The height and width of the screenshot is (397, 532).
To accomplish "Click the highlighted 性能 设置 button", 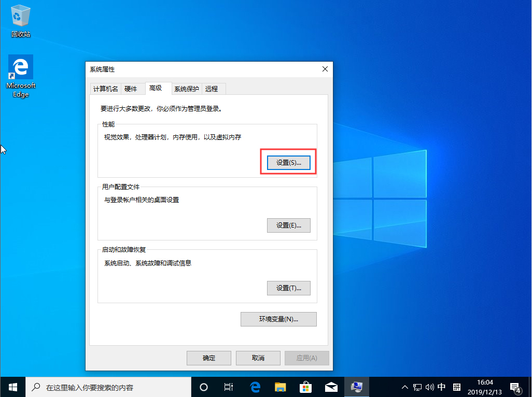I will (x=288, y=162).
